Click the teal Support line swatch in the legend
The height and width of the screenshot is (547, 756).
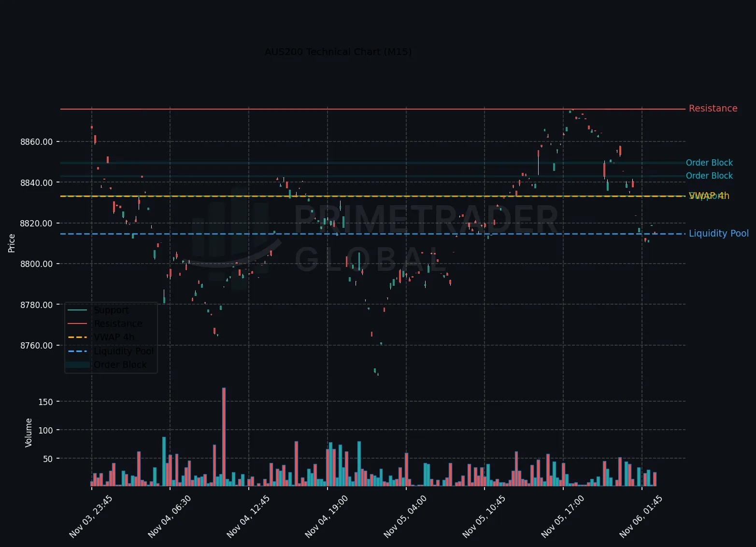77,310
